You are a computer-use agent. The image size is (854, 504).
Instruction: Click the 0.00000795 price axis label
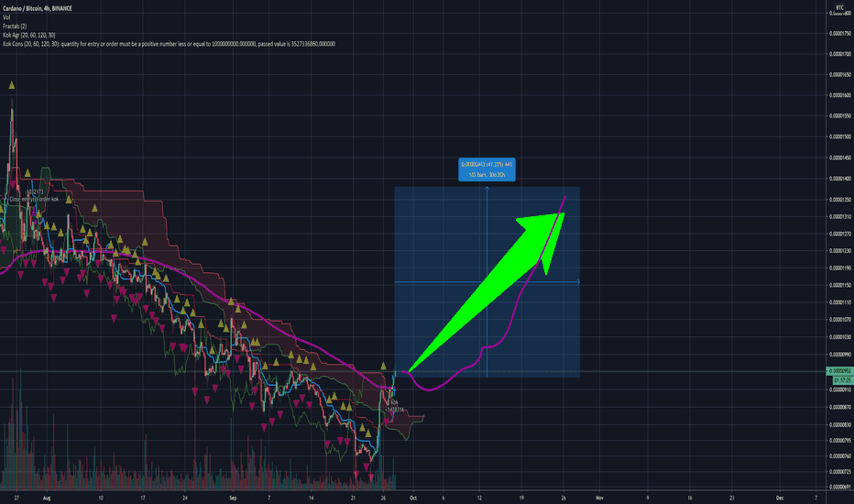coord(840,441)
